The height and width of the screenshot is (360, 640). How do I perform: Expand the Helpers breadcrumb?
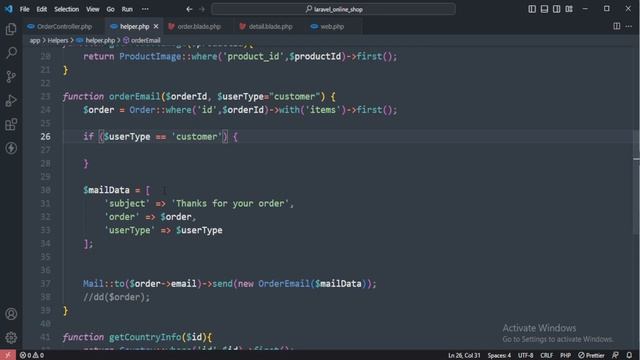pos(58,40)
